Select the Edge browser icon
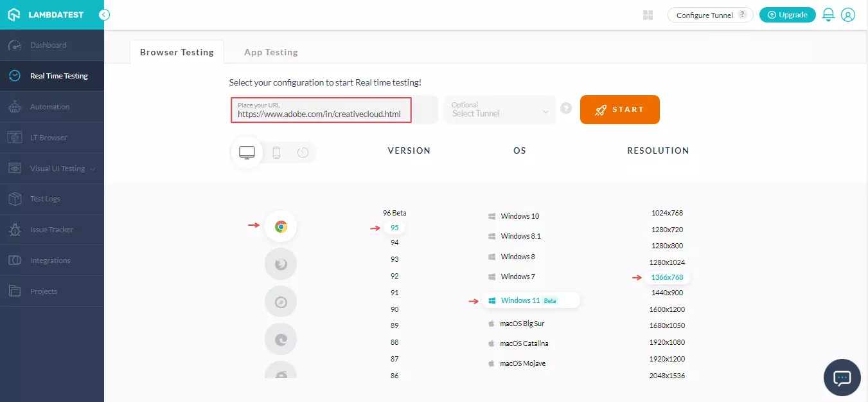 tap(281, 339)
